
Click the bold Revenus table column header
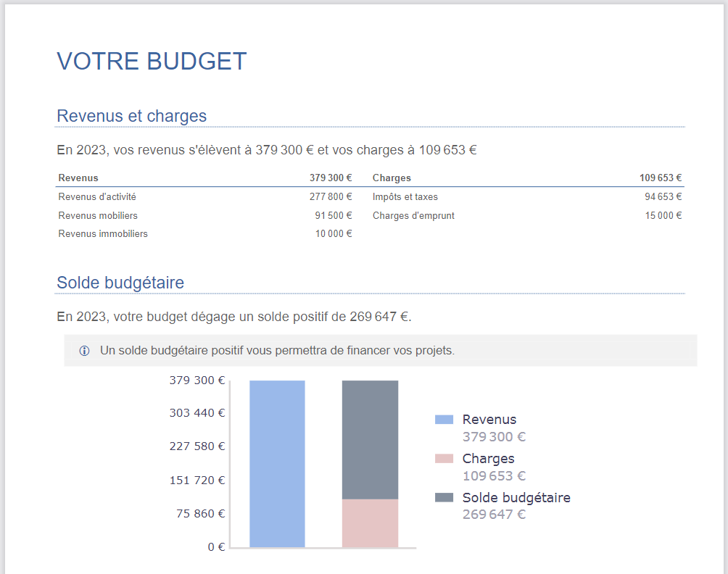tap(78, 178)
